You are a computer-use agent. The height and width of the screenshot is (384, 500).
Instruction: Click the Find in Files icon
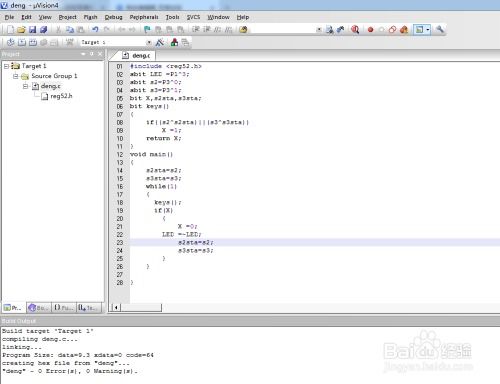click(243, 30)
